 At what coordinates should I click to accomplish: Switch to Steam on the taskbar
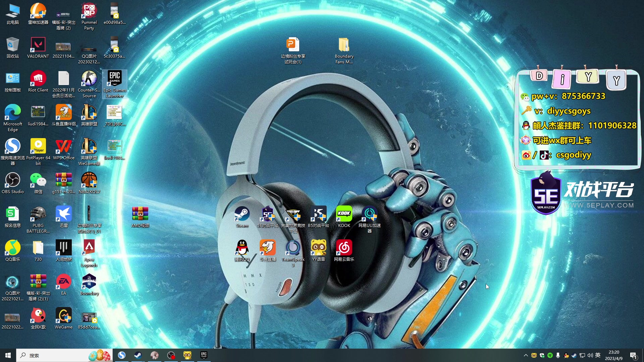(x=138, y=355)
